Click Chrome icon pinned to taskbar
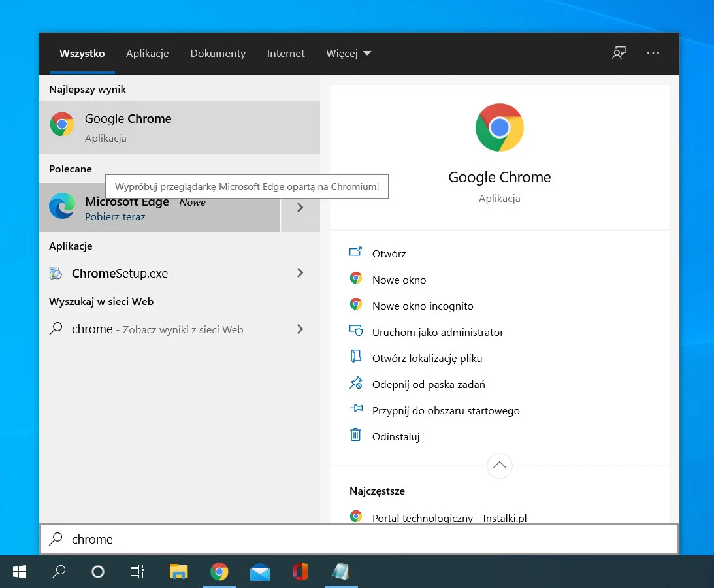 coord(219,572)
